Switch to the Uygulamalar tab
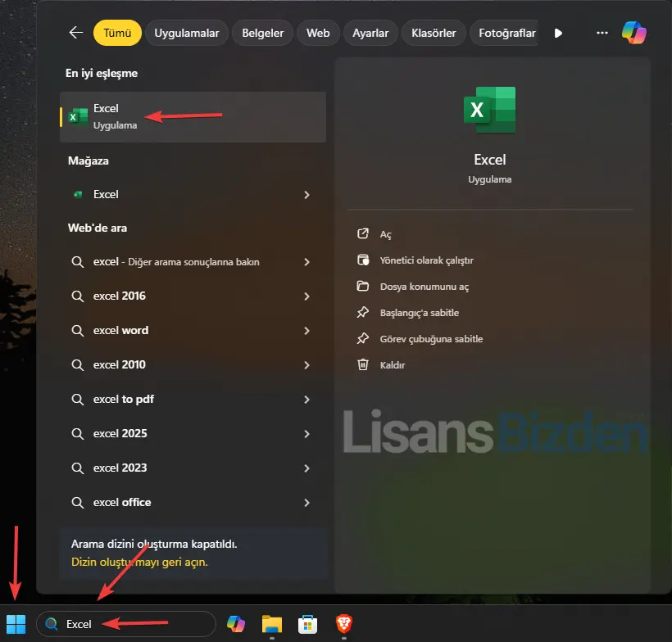 [x=186, y=33]
